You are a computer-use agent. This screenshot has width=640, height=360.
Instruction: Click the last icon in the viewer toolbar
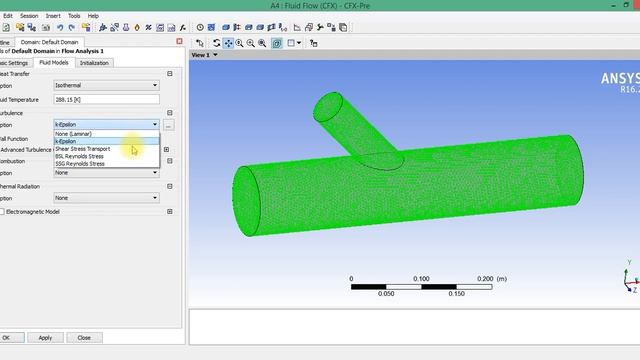(313, 43)
